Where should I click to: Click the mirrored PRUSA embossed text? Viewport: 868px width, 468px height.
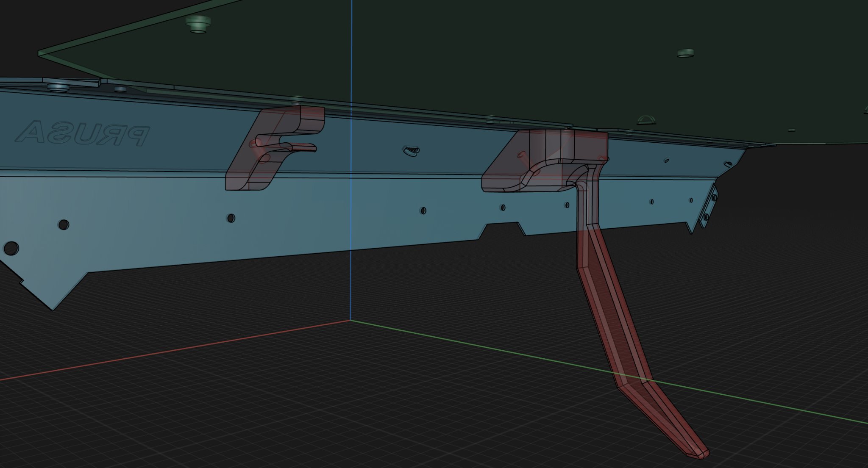83,133
